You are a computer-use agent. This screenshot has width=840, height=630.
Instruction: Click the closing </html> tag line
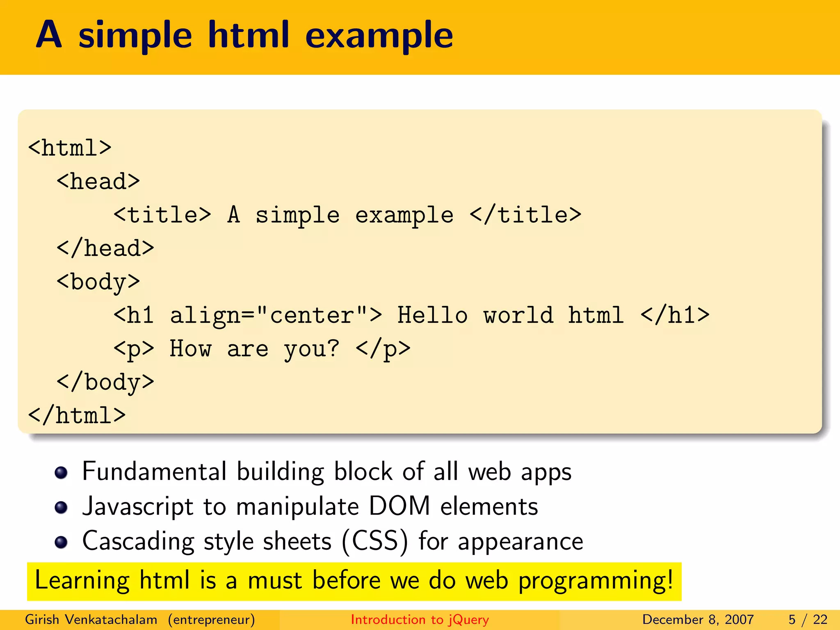[x=77, y=415]
